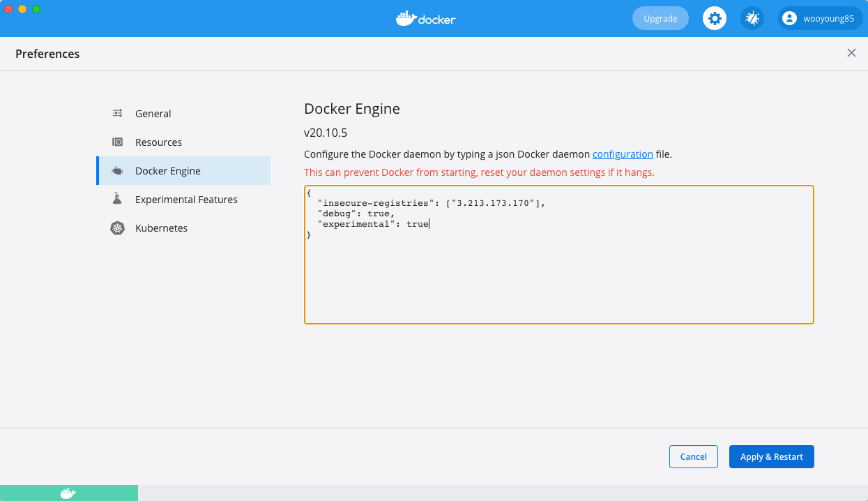Click the General sliders icon
This screenshot has width=868, height=501.
[x=118, y=114]
